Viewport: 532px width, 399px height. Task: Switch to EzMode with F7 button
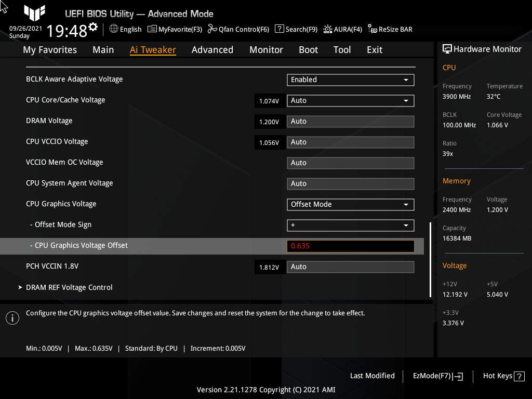coord(436,376)
